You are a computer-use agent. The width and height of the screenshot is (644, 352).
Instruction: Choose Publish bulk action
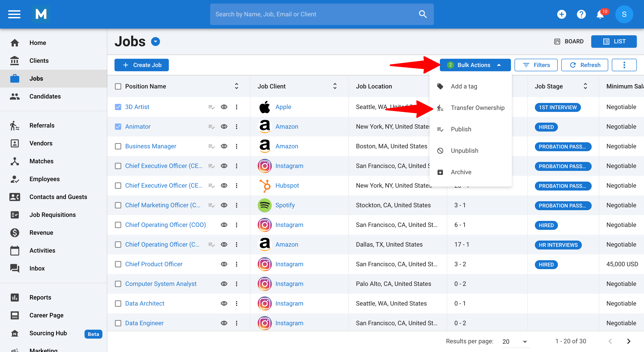pos(470,129)
